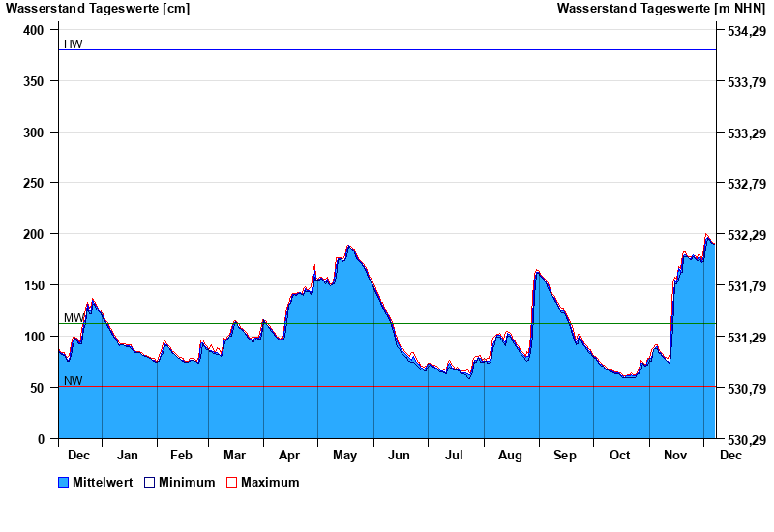Click the MW mean water label
The image size is (774, 532).
[74, 317]
